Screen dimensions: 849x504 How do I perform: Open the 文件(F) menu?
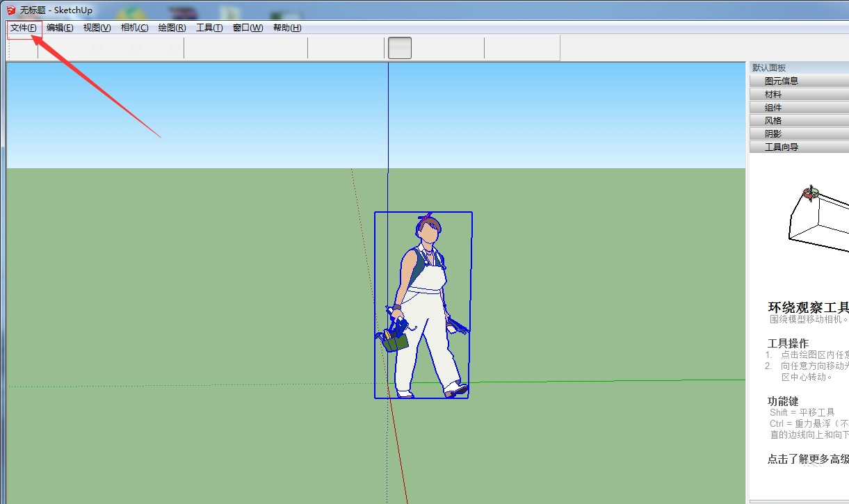24,28
